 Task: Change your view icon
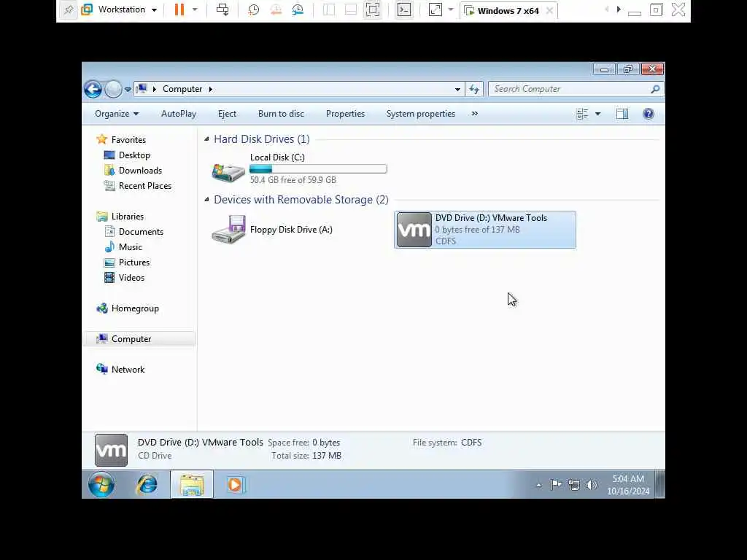point(582,114)
